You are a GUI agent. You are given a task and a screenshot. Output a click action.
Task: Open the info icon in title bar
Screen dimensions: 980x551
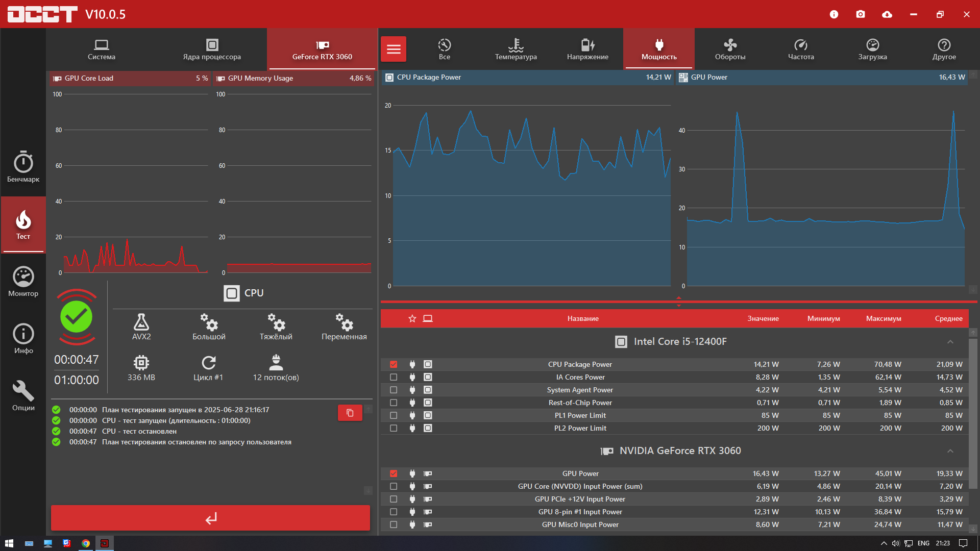[834, 14]
